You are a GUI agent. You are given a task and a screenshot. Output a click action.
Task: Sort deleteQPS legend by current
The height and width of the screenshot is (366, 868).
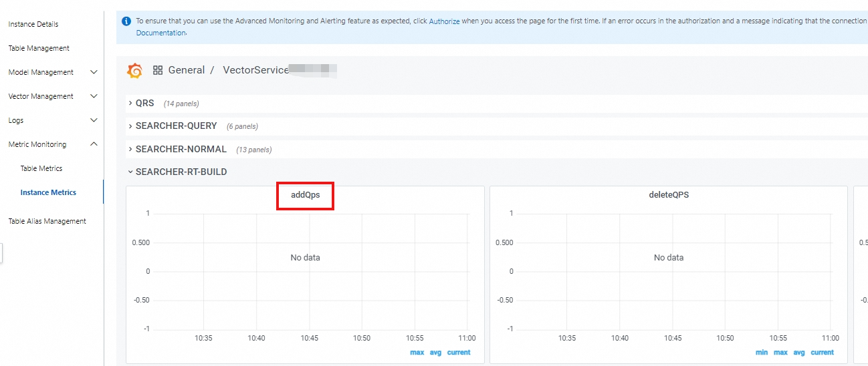[x=823, y=353]
